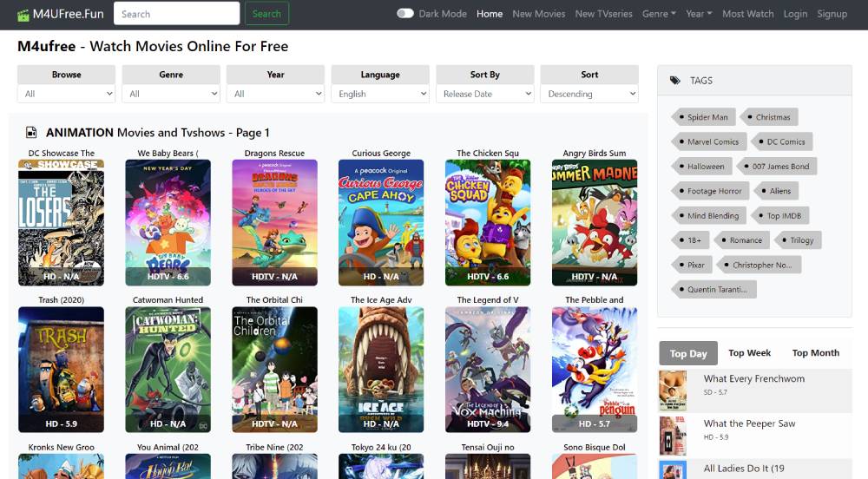This screenshot has width=868, height=479.
Task: Click the Signup link
Action: point(832,14)
